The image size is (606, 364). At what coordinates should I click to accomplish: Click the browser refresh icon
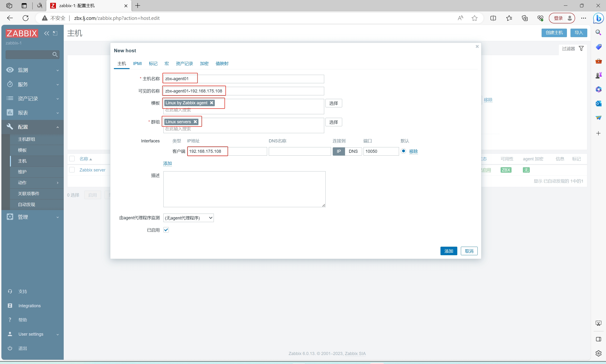pyautogui.click(x=26, y=18)
